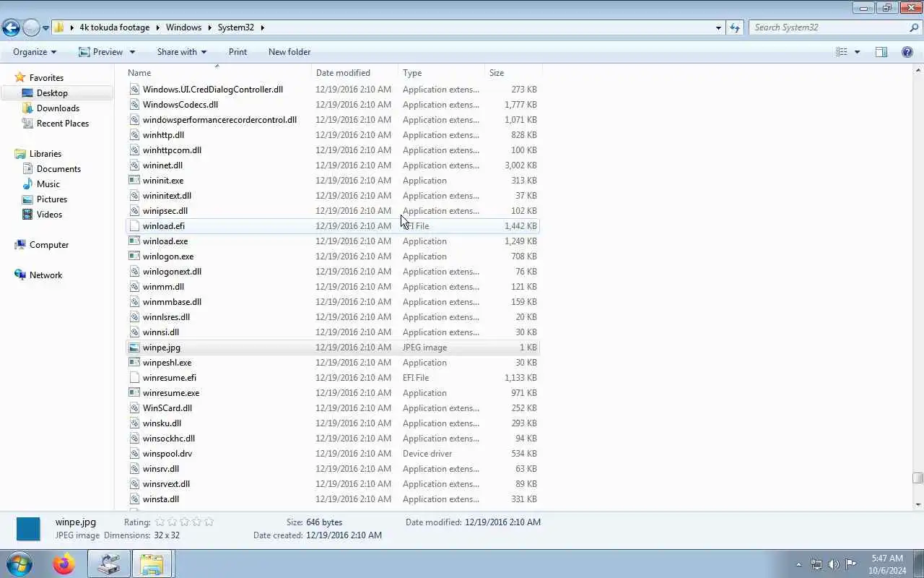
Task: Select winpeshl.exe file name
Action: (167, 363)
